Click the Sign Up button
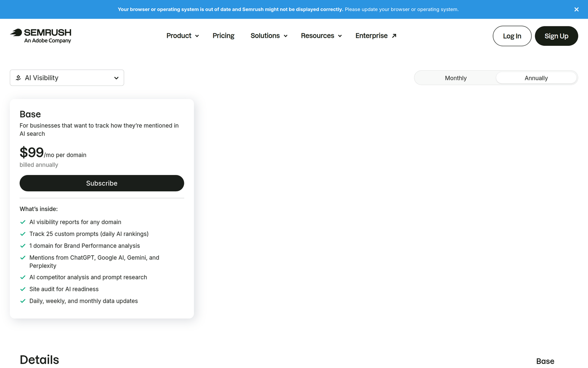 (x=556, y=36)
